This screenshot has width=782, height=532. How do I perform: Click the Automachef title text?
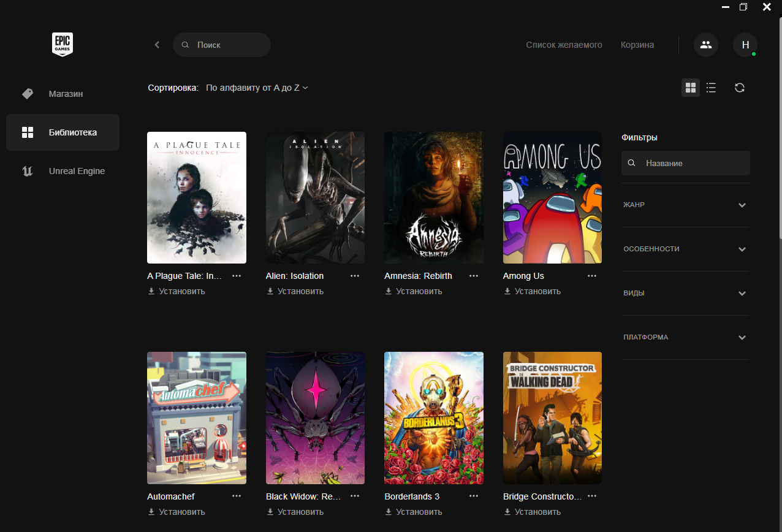pyautogui.click(x=171, y=496)
